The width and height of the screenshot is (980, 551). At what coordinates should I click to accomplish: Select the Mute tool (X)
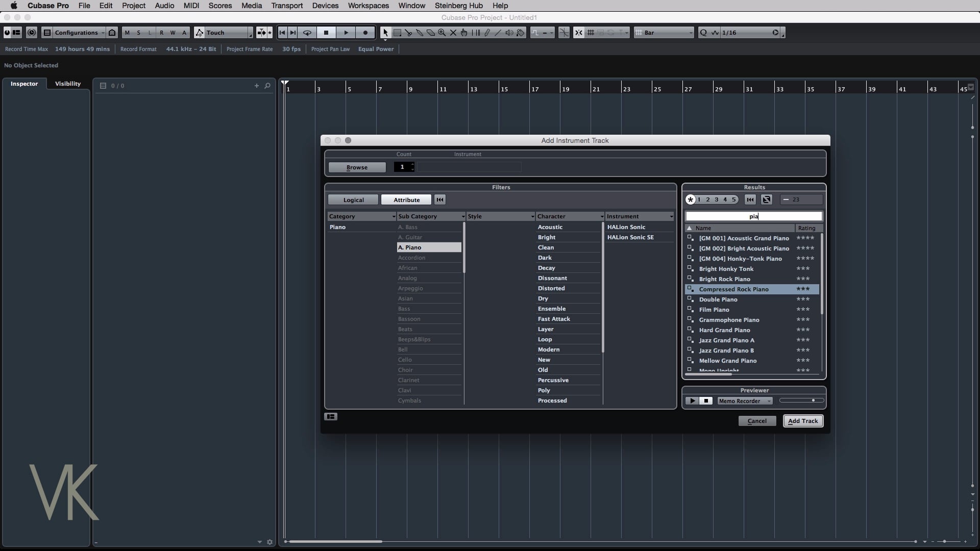coord(453,33)
